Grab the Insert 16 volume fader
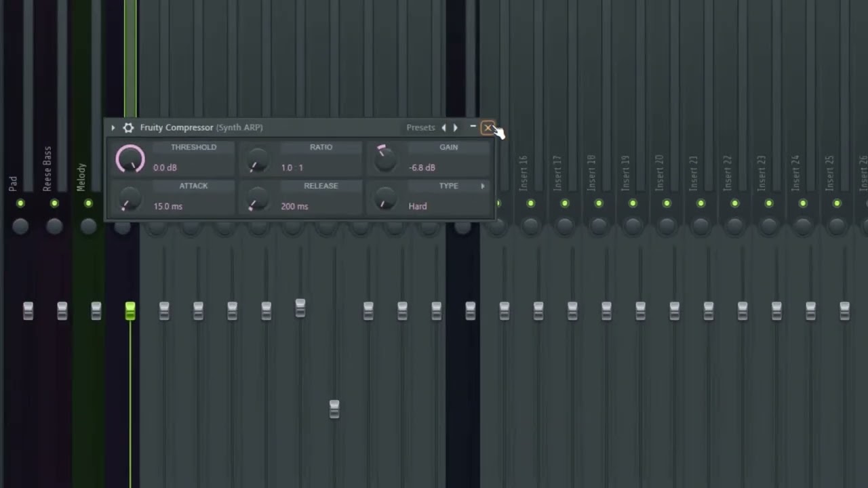Viewport: 868px width, 488px height. click(538, 311)
